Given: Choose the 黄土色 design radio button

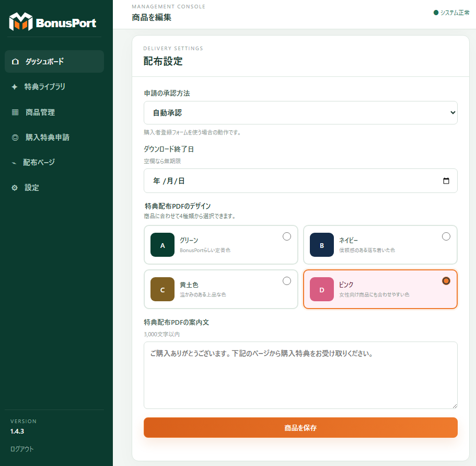Looking at the screenshot, I should (x=286, y=281).
